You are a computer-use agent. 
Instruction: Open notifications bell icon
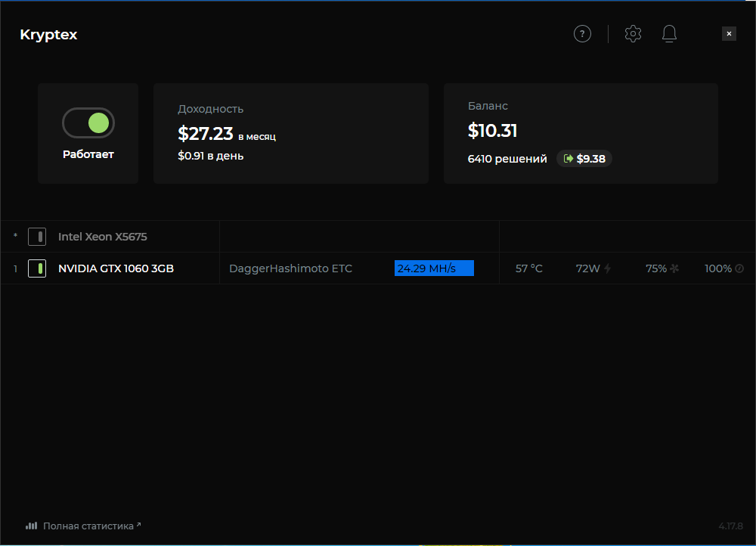pyautogui.click(x=669, y=34)
